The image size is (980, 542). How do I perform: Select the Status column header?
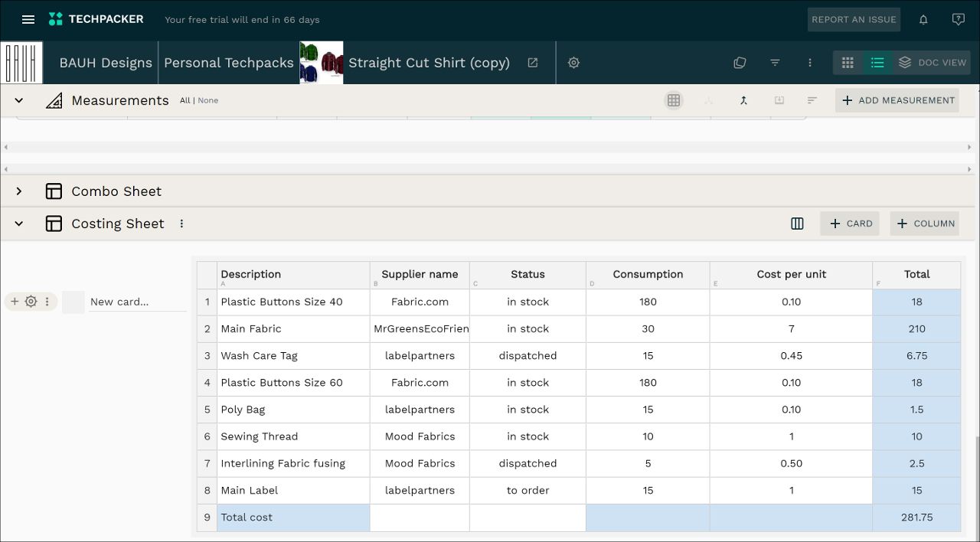(528, 275)
